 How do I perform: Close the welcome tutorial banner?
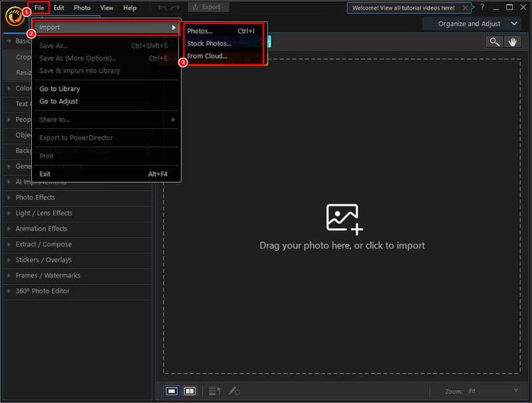click(x=465, y=8)
